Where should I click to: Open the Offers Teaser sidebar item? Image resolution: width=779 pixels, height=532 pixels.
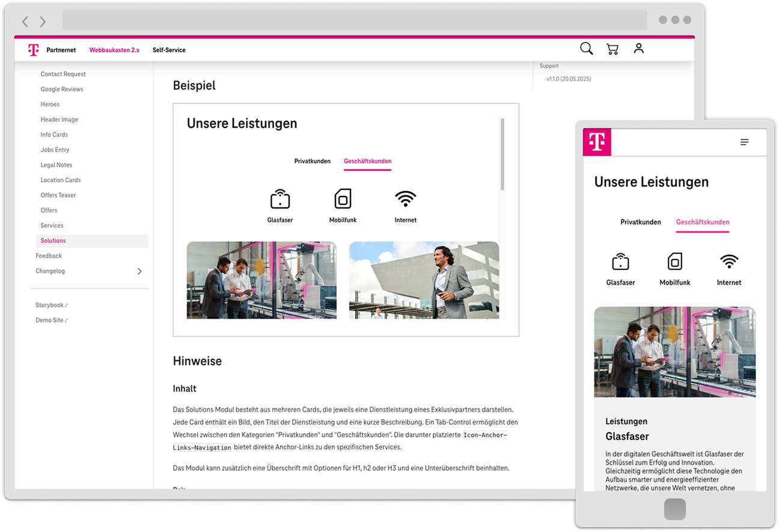[x=58, y=195]
